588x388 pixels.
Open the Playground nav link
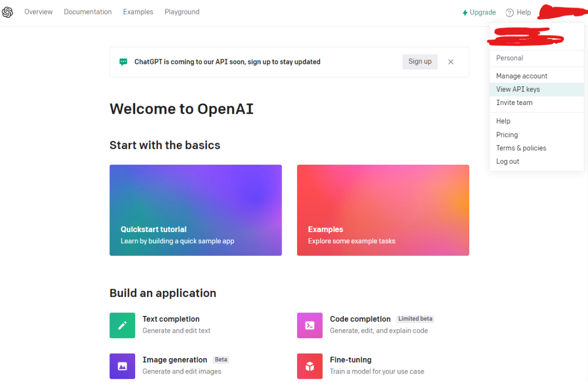[x=182, y=12]
